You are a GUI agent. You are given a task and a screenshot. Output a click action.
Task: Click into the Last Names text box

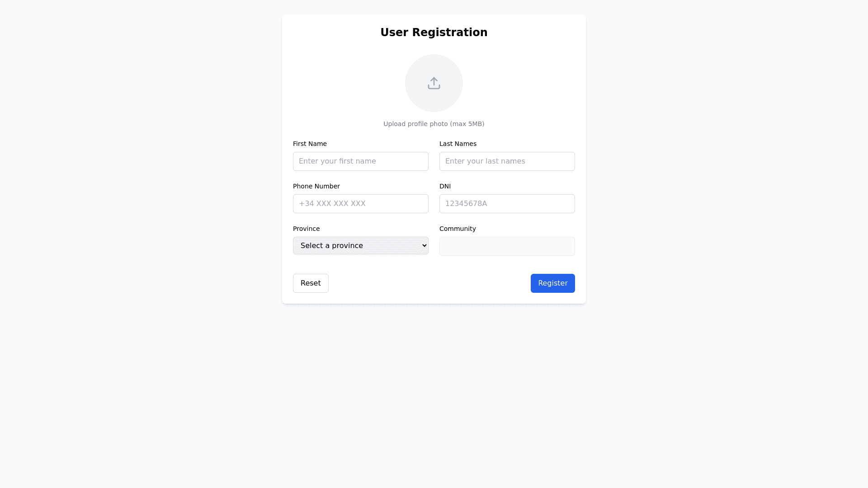[507, 161]
